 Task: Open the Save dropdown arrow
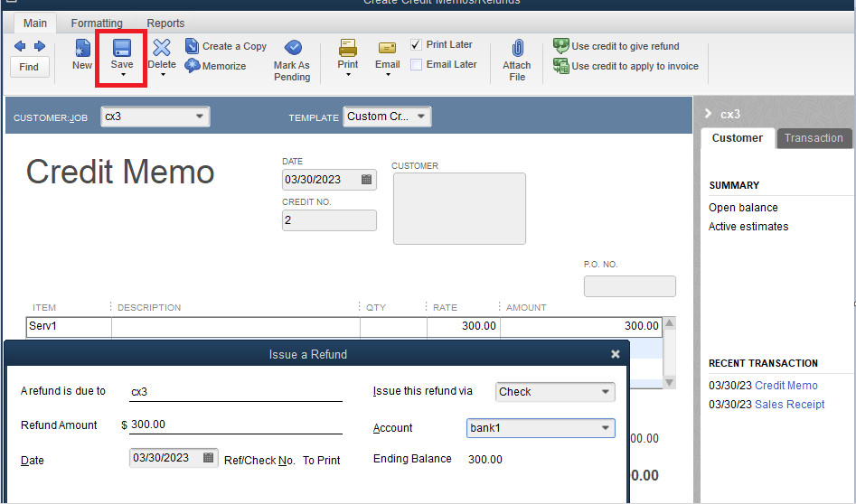pyautogui.click(x=122, y=75)
